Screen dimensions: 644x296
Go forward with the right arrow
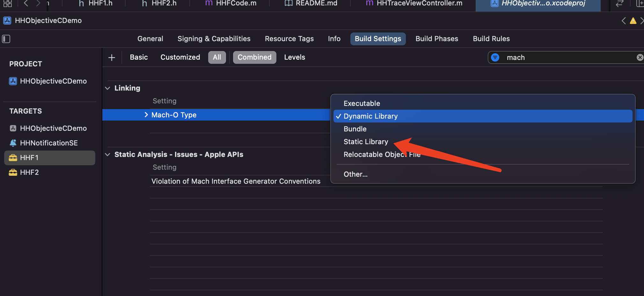[x=38, y=4]
